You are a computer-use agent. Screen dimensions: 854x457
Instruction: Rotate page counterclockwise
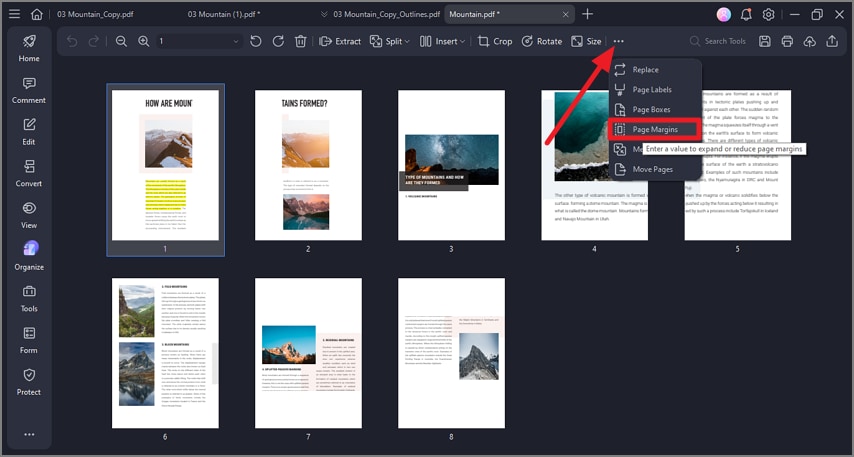coord(256,41)
